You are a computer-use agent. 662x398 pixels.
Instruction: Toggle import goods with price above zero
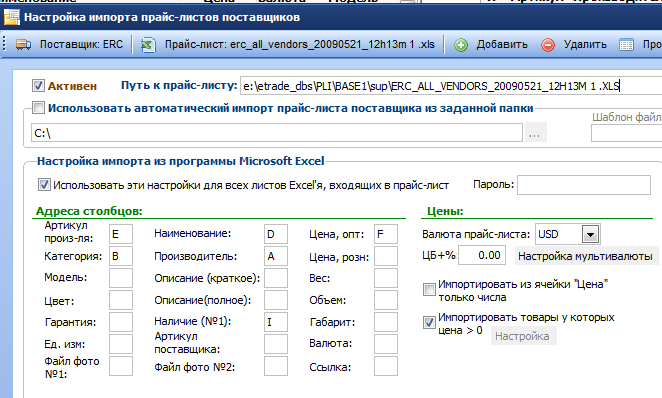(429, 323)
